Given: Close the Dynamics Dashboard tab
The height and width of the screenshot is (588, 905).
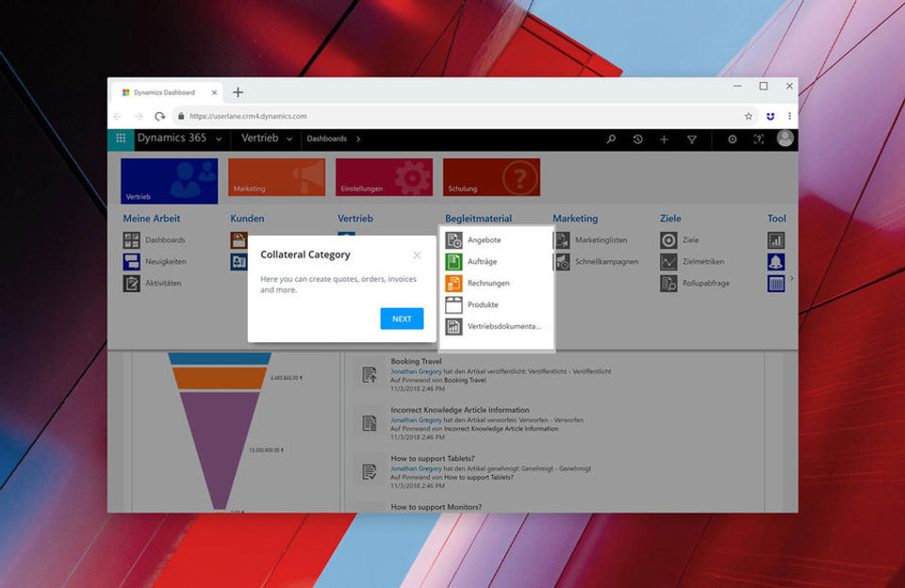Looking at the screenshot, I should point(214,92).
